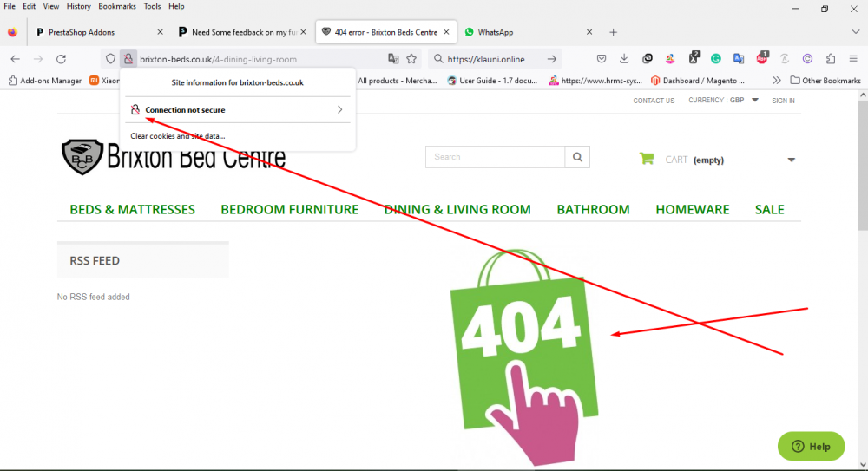Click the translate page icon in address bar
Viewport: 868px width, 471px height.
[393, 59]
